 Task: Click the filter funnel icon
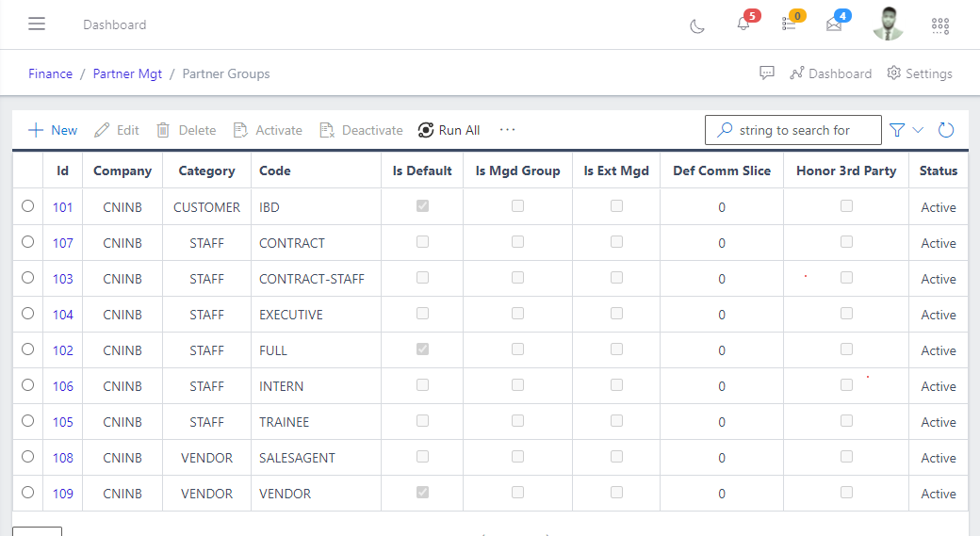point(897,130)
